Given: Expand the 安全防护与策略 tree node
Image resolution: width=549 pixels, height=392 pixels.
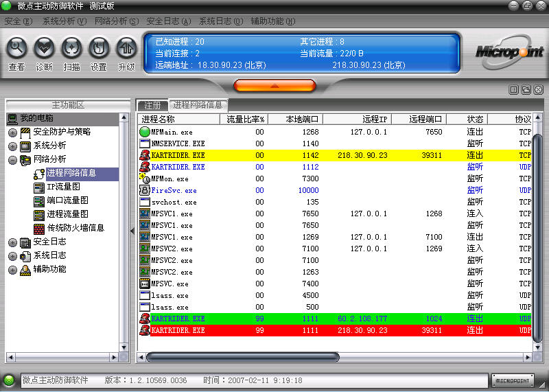Looking at the screenshot, I should (12, 132).
